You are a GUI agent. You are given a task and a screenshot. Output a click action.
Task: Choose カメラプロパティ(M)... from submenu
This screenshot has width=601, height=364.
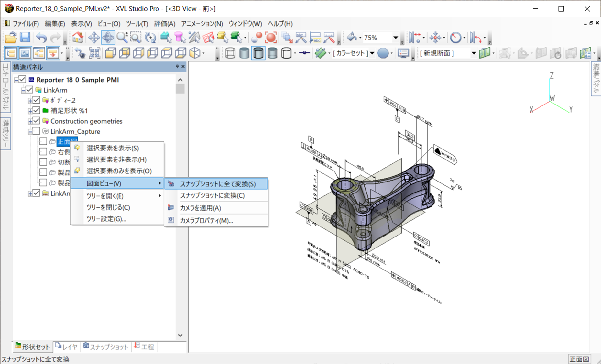(216, 221)
